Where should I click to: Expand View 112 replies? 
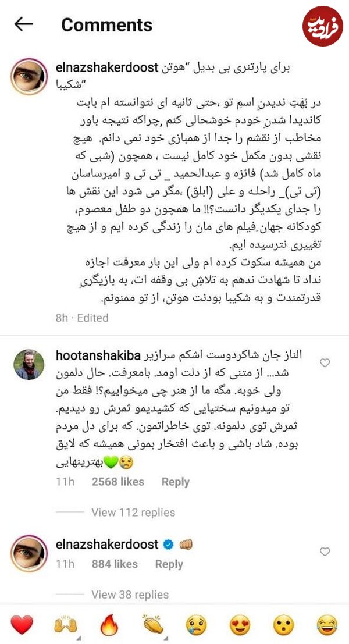tap(133, 512)
